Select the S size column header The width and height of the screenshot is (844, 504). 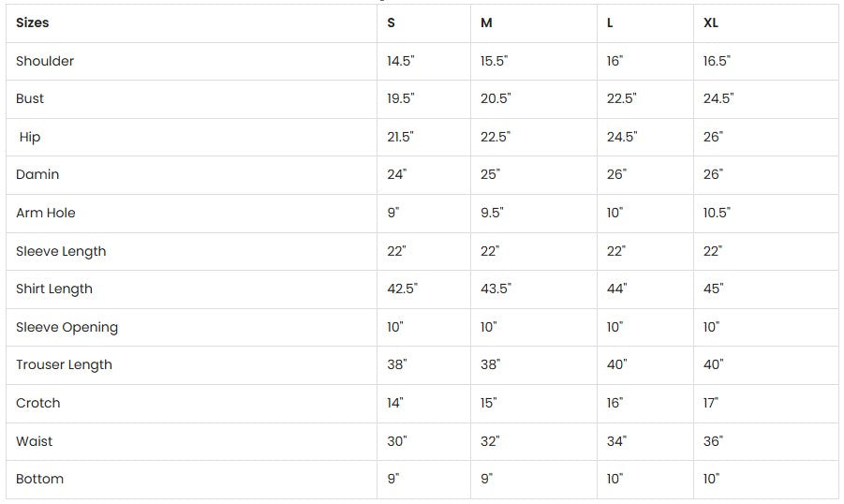point(392,22)
